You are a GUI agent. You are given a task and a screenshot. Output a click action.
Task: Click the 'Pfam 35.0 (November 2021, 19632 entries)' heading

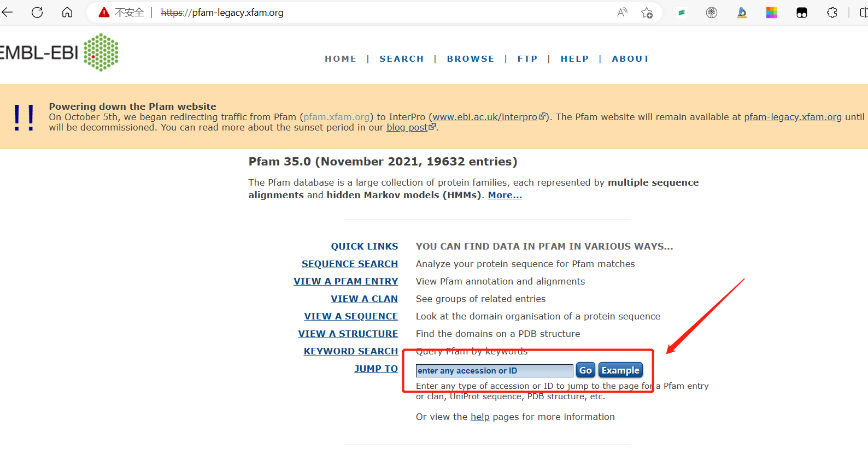(x=383, y=162)
